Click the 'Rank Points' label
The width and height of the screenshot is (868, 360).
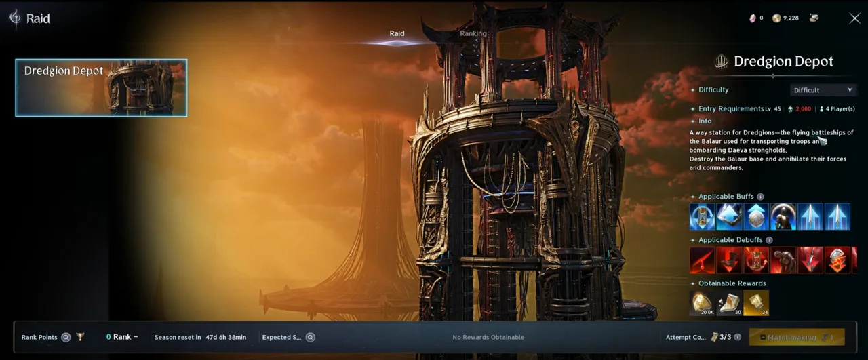[39, 337]
